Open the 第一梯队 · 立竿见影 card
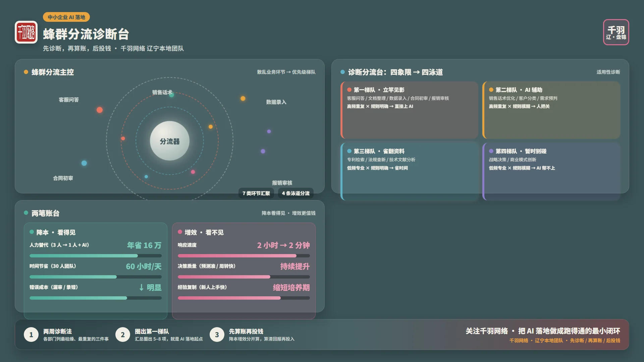Viewport: 644px width, 362px height. click(x=409, y=110)
